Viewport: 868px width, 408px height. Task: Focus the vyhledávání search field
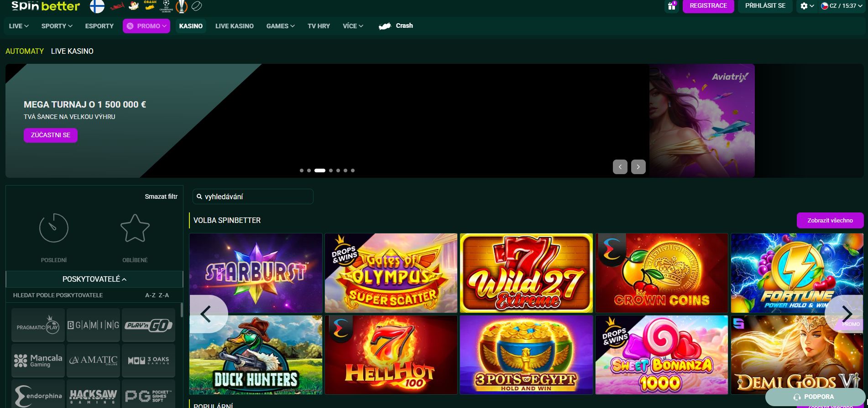[x=253, y=196]
